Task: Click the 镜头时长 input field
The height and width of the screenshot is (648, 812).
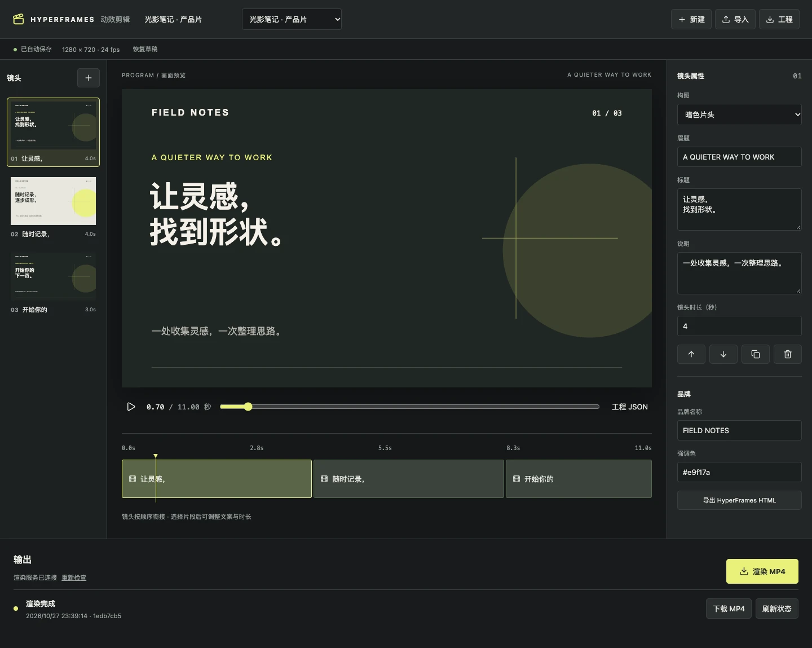Action: point(739,326)
